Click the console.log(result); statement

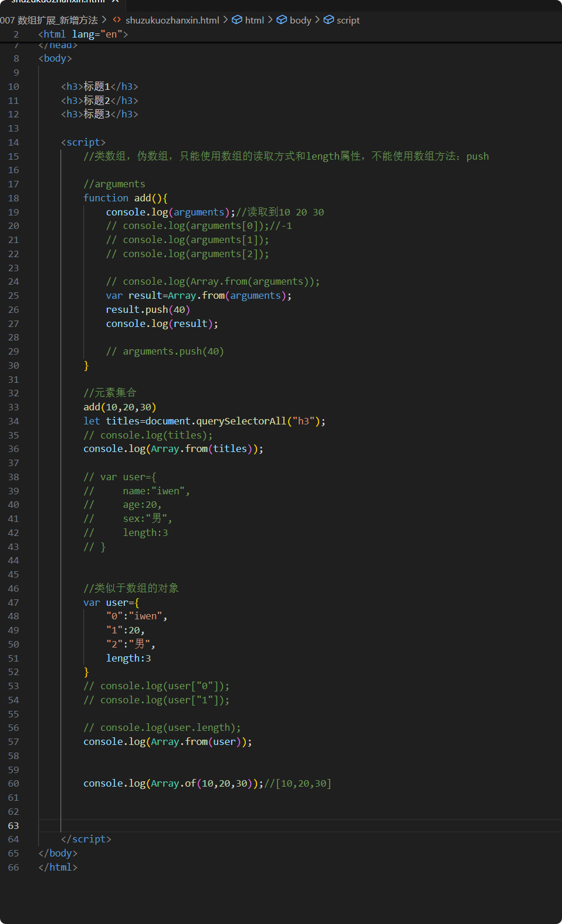162,324
